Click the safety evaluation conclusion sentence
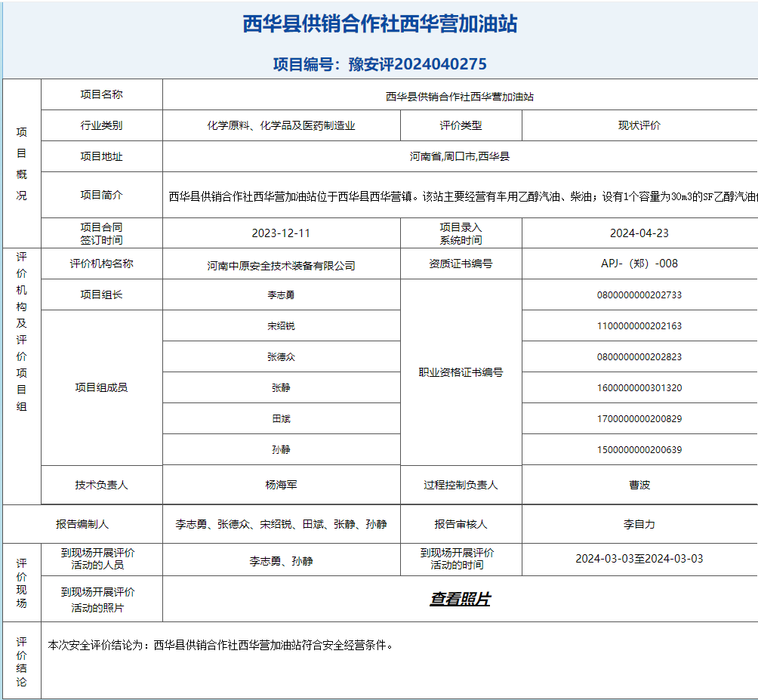Viewport: 758px width, 700px height. (x=220, y=646)
